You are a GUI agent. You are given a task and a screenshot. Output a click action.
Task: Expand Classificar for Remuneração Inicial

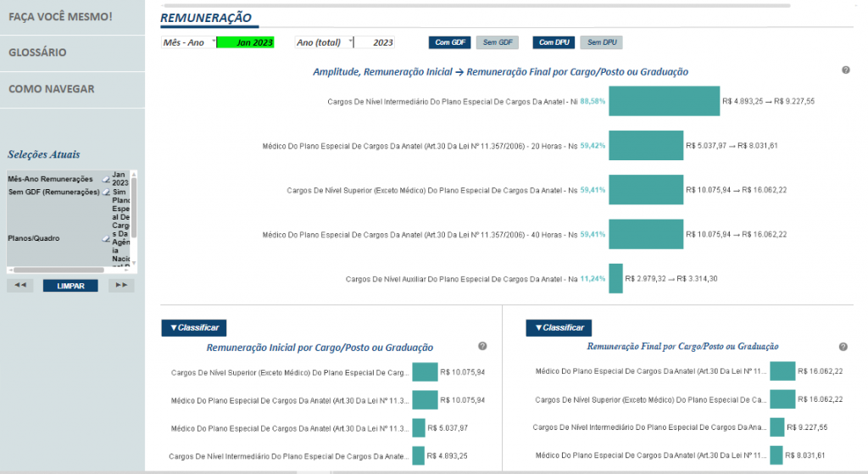click(194, 328)
